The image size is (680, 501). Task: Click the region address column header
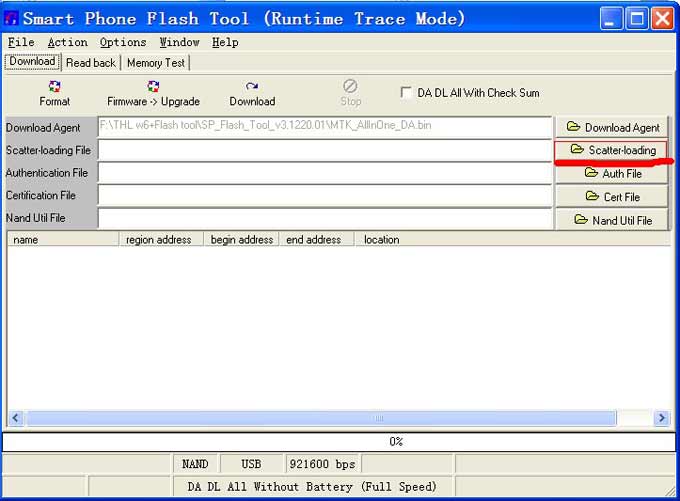coord(161,239)
